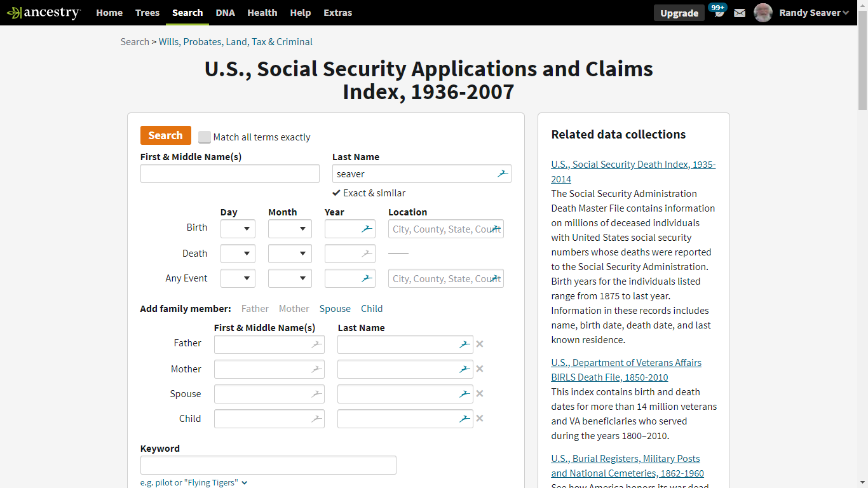The image size is (868, 488).
Task: Click the Birth Year input field
Action: pos(350,229)
